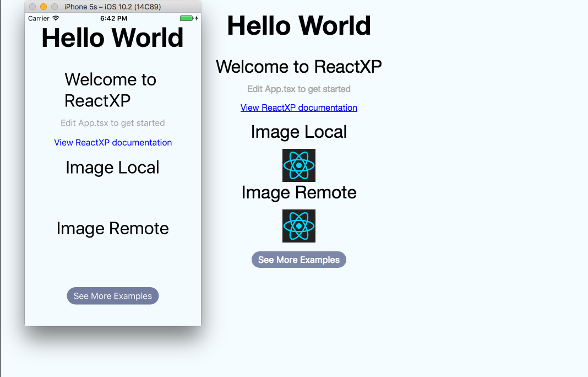Minimize the iPhone 5s simulator window
Viewport: 588px width, 377px height.
(43, 7)
